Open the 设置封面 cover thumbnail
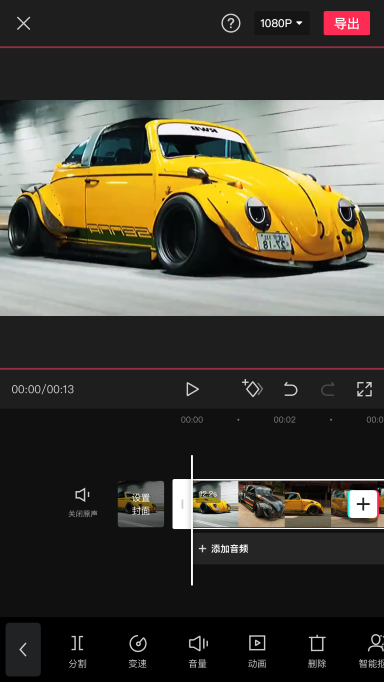The height and width of the screenshot is (682, 384). click(x=141, y=504)
